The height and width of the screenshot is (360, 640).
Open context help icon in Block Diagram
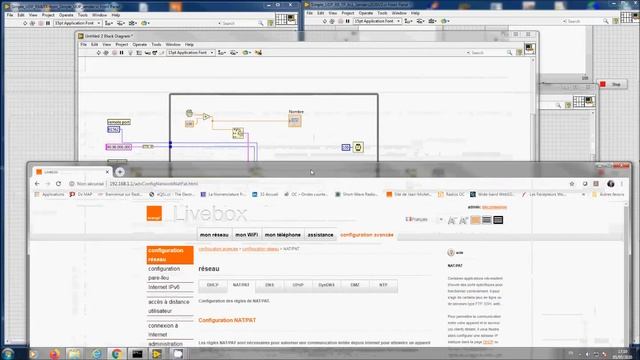[519, 53]
